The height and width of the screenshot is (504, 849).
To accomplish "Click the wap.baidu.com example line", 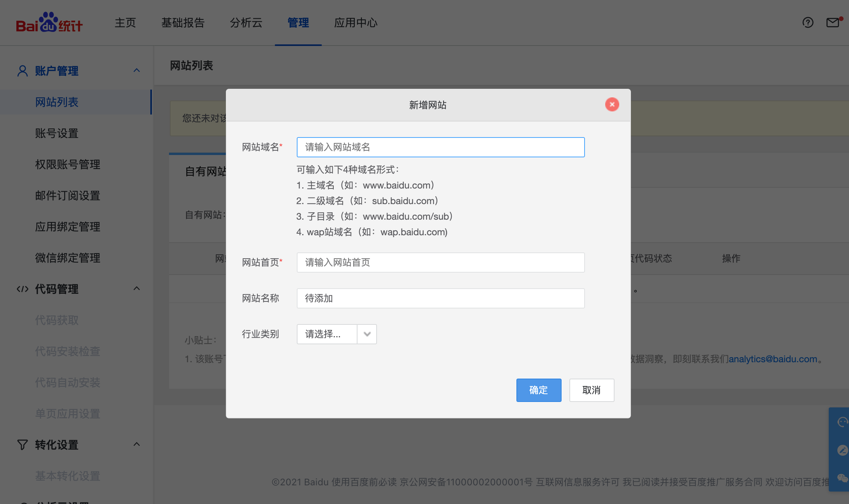I will (x=372, y=232).
